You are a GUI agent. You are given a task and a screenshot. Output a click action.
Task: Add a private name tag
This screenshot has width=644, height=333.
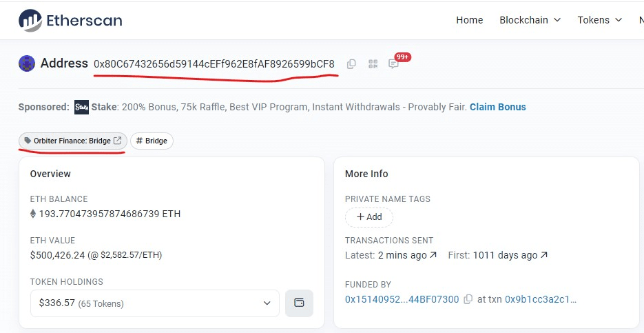pyautogui.click(x=368, y=216)
